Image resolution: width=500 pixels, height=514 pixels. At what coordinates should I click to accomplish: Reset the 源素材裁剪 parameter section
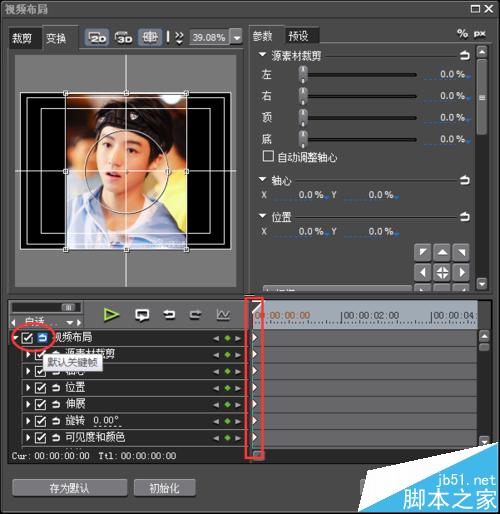coord(465,55)
